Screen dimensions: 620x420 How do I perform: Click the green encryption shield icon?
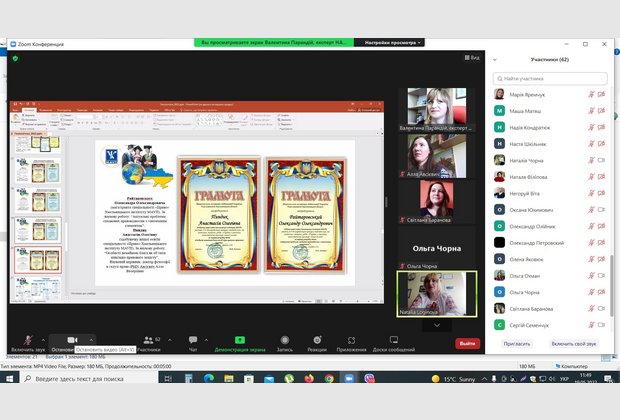click(16, 58)
